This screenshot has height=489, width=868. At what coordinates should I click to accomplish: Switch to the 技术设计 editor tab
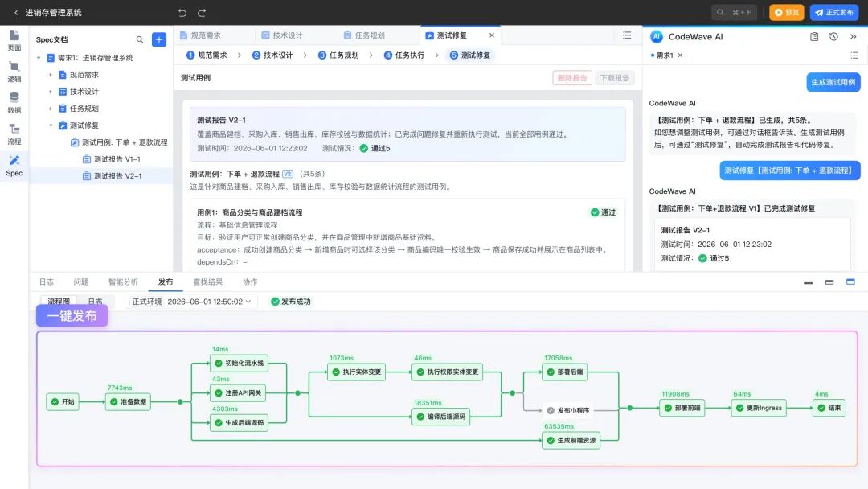(282, 35)
